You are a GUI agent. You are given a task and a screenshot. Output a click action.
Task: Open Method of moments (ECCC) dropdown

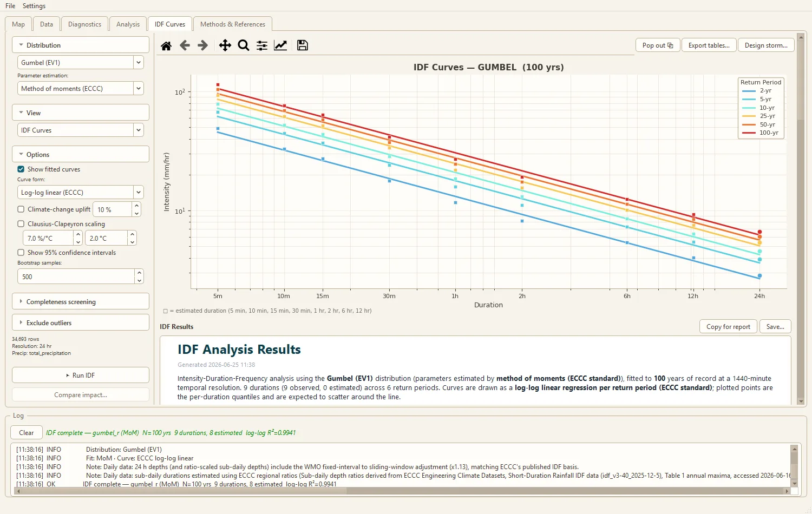point(80,89)
